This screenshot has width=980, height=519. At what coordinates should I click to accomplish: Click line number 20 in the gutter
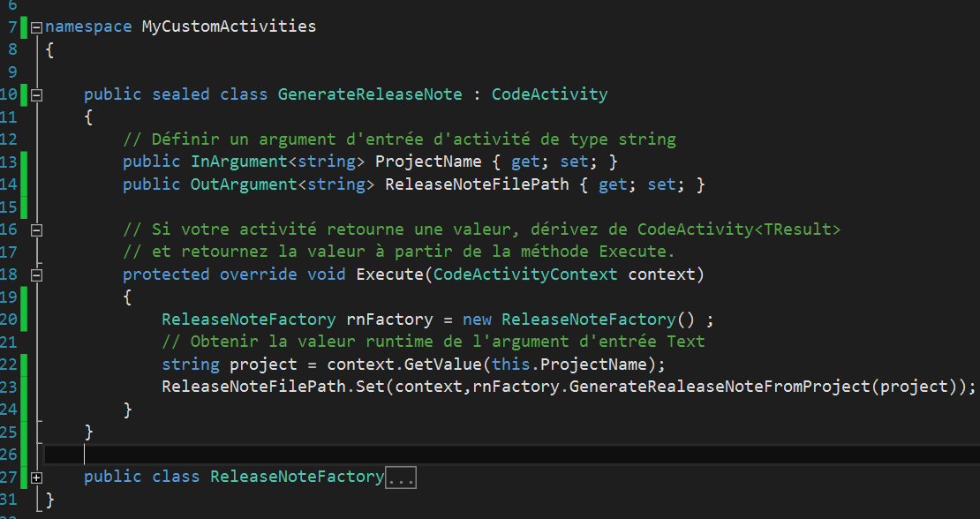click(x=9, y=320)
